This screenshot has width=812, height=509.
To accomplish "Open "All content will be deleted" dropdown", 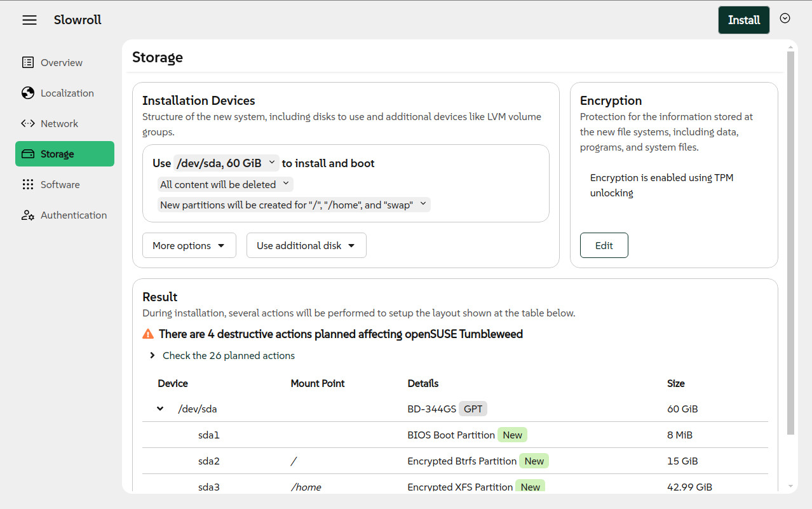I will coord(225,184).
